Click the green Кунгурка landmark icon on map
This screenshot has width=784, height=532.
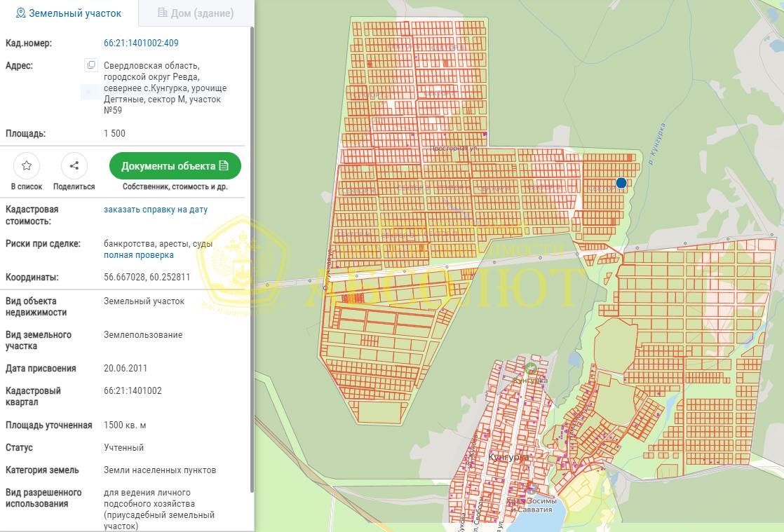(531, 369)
